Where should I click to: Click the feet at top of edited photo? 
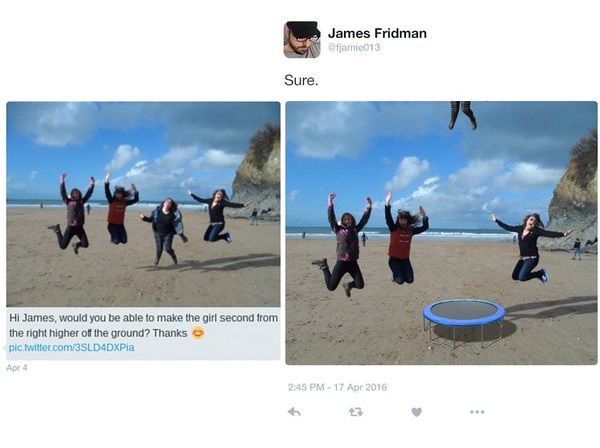coord(463,115)
